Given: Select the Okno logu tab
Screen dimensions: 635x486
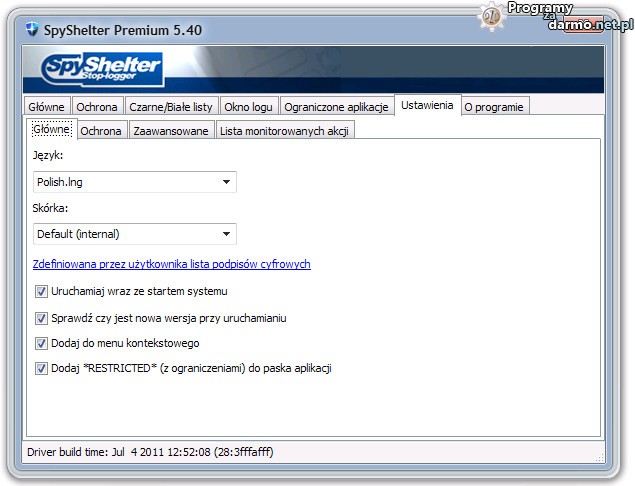Looking at the screenshot, I should (248, 107).
